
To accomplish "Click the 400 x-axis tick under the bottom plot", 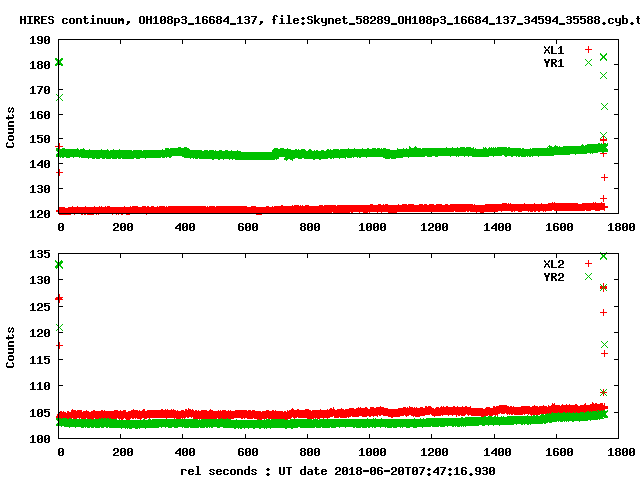I will point(185,452).
